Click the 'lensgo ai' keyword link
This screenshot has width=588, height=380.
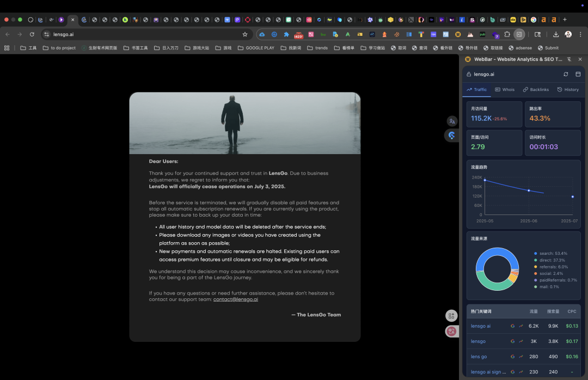click(x=481, y=326)
